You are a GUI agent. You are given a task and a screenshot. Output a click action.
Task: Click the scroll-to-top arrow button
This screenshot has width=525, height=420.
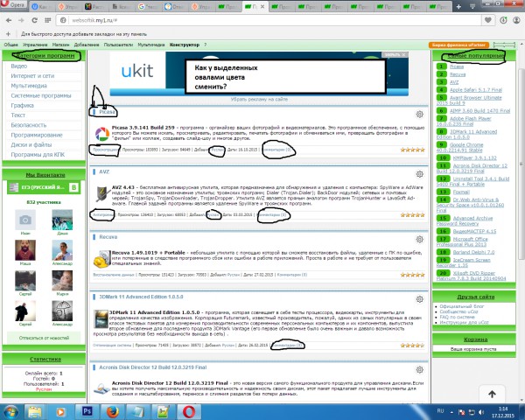(492, 395)
